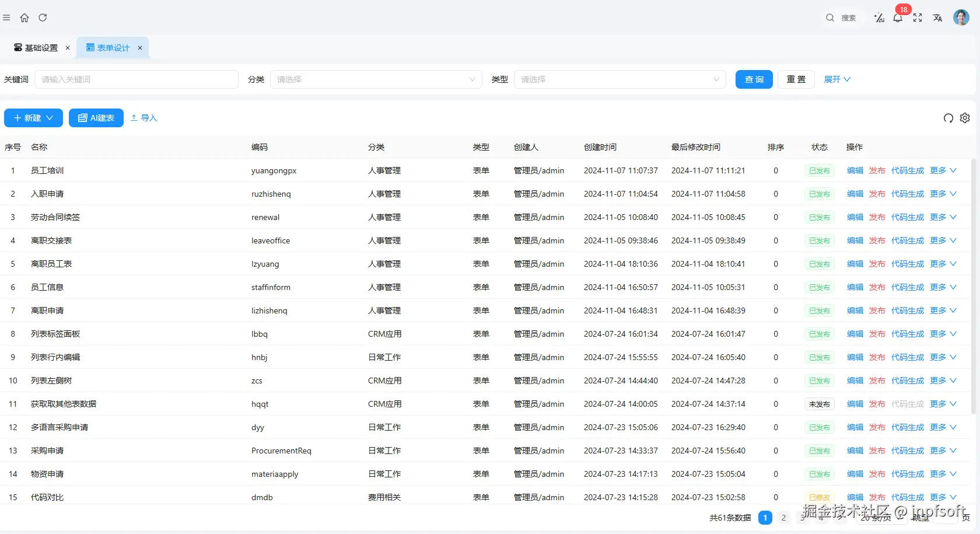Toggle the hamburger sidebar menu icon
This screenshot has width=980, height=534.
tap(6, 18)
